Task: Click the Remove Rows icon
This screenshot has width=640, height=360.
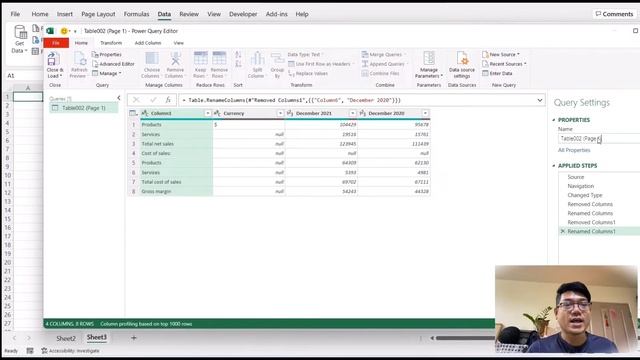Action: click(219, 59)
